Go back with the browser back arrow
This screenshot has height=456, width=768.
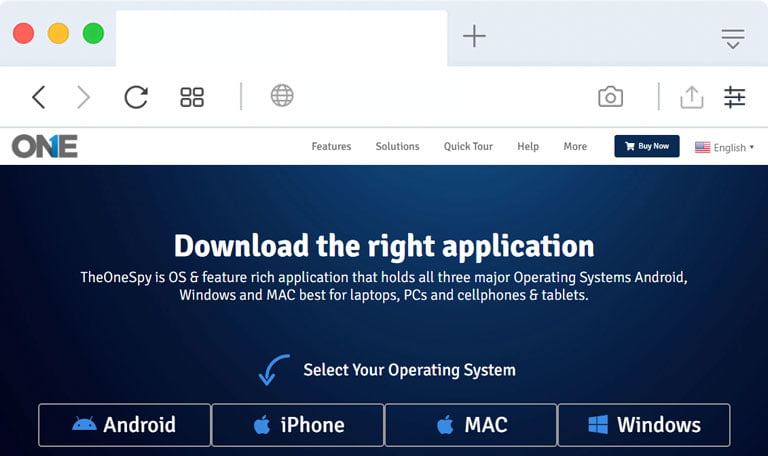point(39,96)
